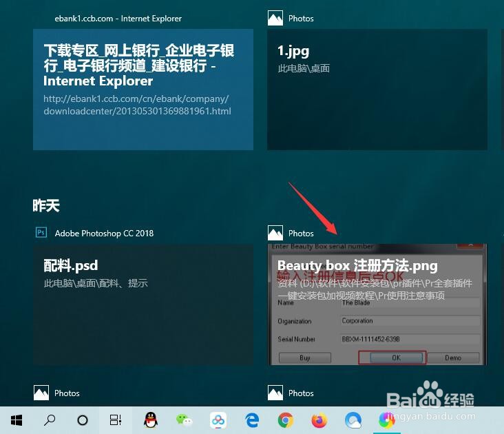Open the 1.jpg Photos activity card
Screen dimensions: 504x434
pyautogui.click(x=377, y=90)
